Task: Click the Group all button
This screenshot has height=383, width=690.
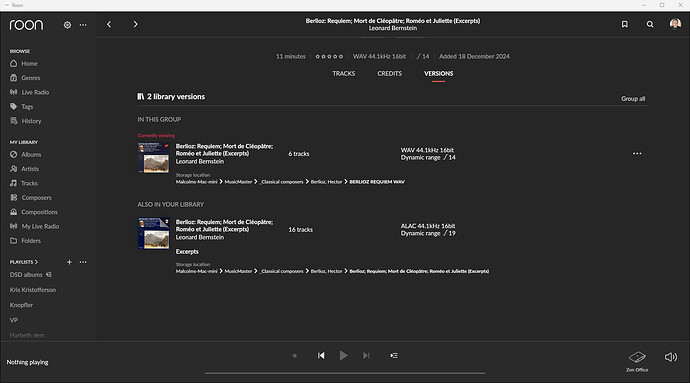Action: click(633, 99)
